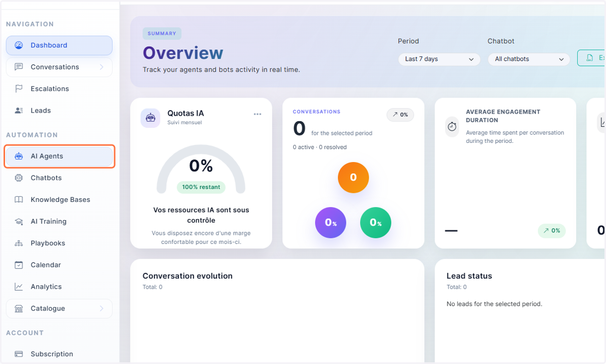This screenshot has height=364, width=606.
Task: Click the Quotas IA robot icon
Action: (x=150, y=118)
